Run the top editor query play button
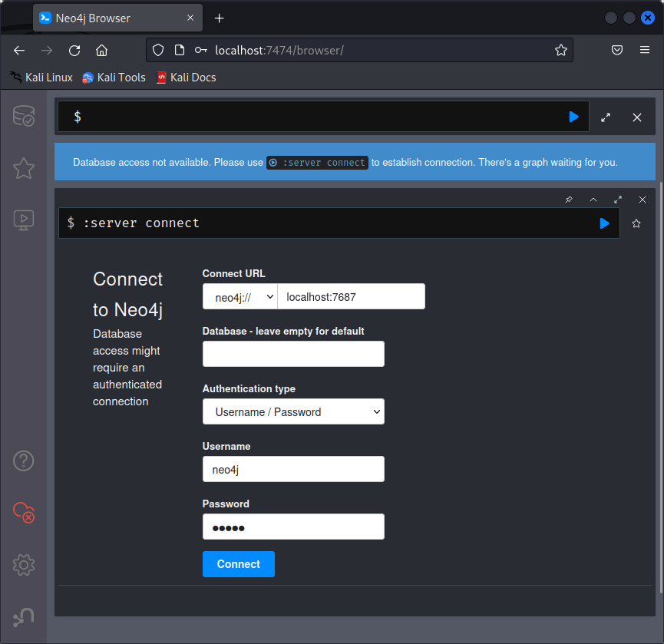Screen dimensions: 664x644 coord(573,117)
